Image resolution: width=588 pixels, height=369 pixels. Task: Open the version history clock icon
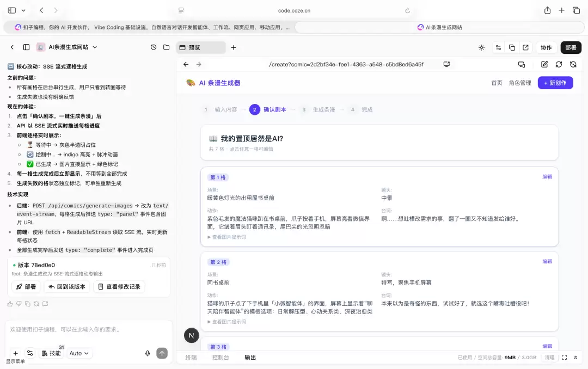154,47
